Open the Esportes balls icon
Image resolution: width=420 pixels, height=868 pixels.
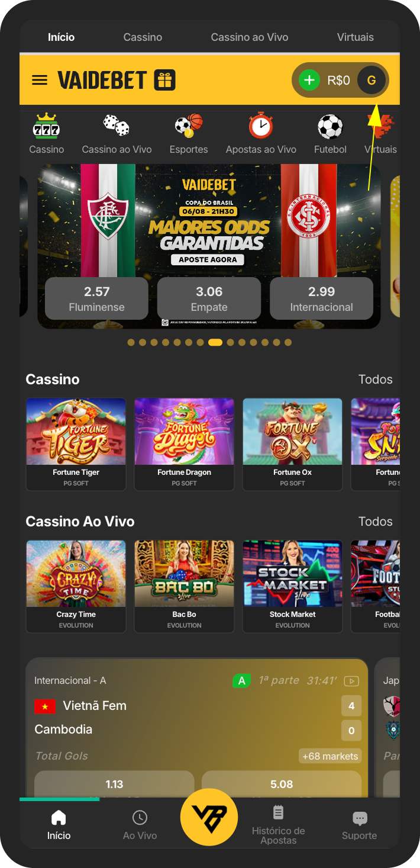click(x=189, y=126)
